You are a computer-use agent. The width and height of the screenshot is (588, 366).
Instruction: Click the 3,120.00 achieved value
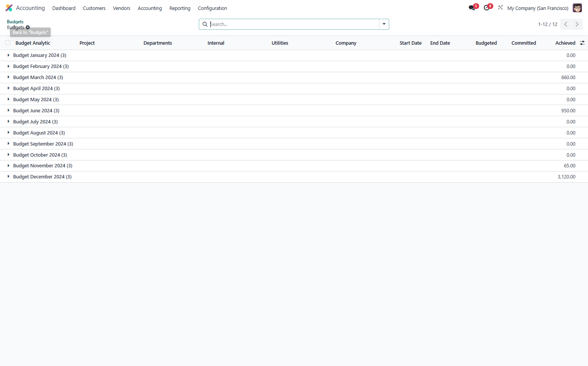coord(566,177)
